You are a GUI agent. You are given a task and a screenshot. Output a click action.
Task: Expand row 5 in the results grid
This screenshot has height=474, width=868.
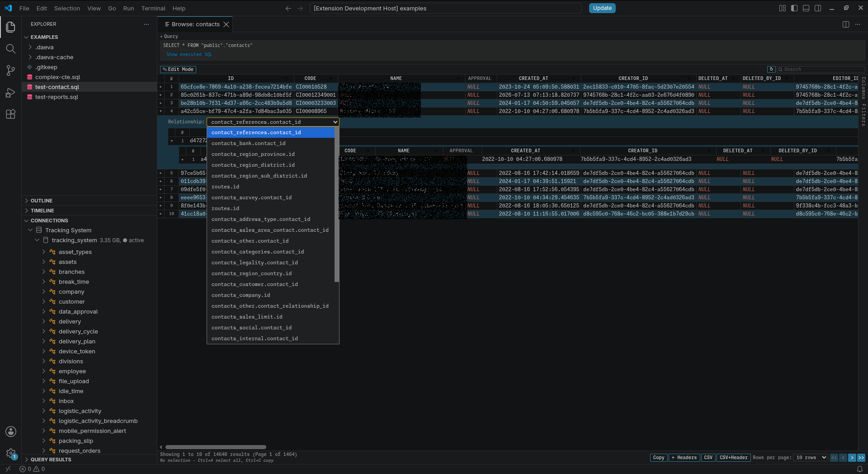[160, 173]
